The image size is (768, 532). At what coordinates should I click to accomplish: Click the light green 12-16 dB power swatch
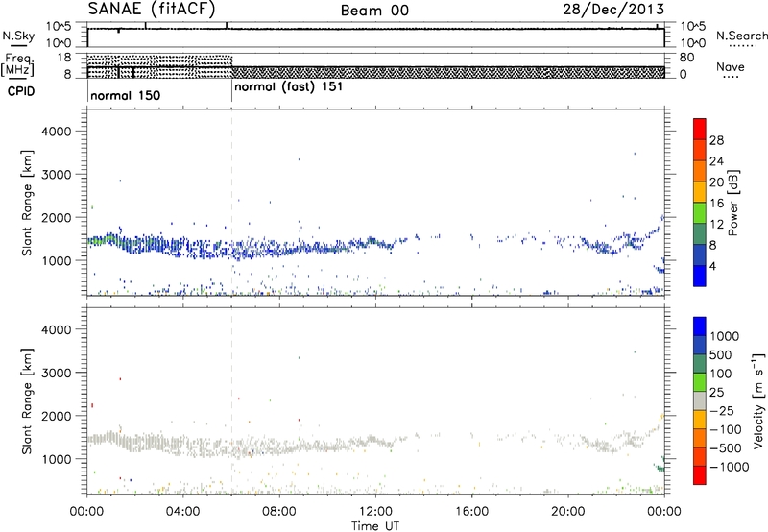point(700,212)
